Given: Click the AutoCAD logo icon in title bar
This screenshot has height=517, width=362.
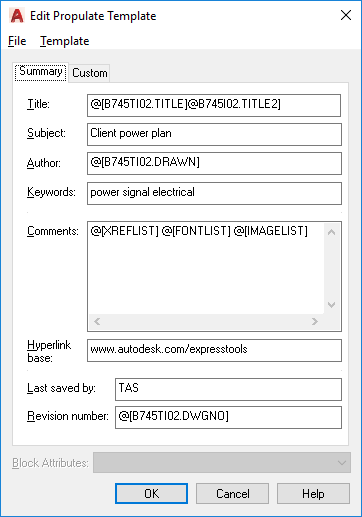Looking at the screenshot, I should (17, 16).
